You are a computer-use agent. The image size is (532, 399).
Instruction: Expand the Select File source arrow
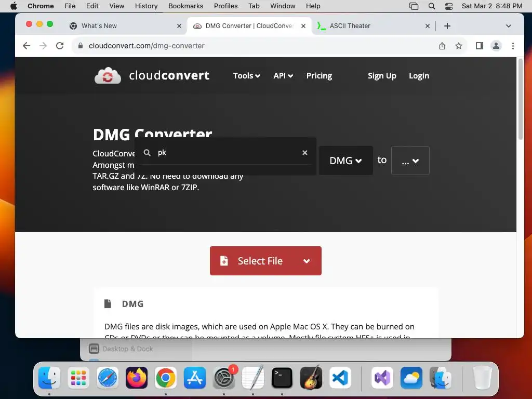[307, 261]
